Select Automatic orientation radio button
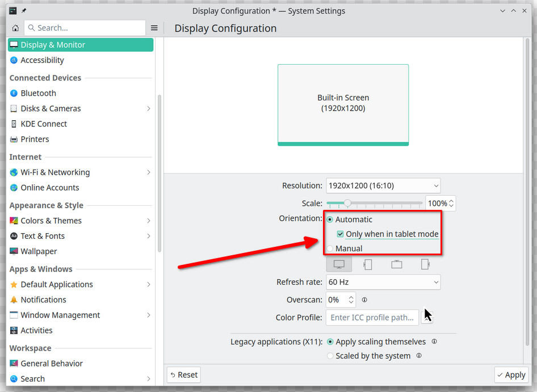 click(330, 220)
